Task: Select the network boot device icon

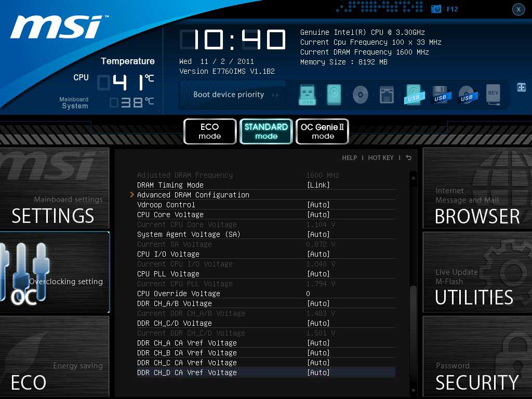Action: [x=387, y=95]
